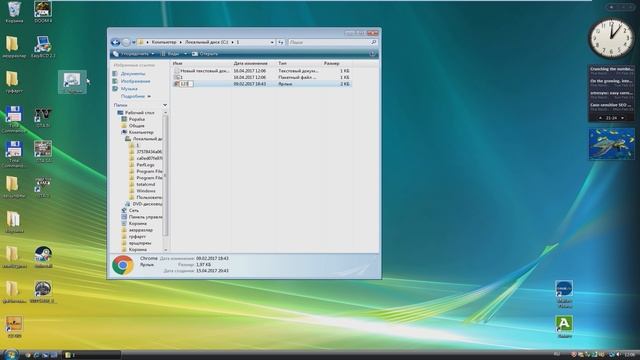640x360 pixels.
Task: Select the CS:GO shortcut on desktop
Action: [x=14, y=327]
